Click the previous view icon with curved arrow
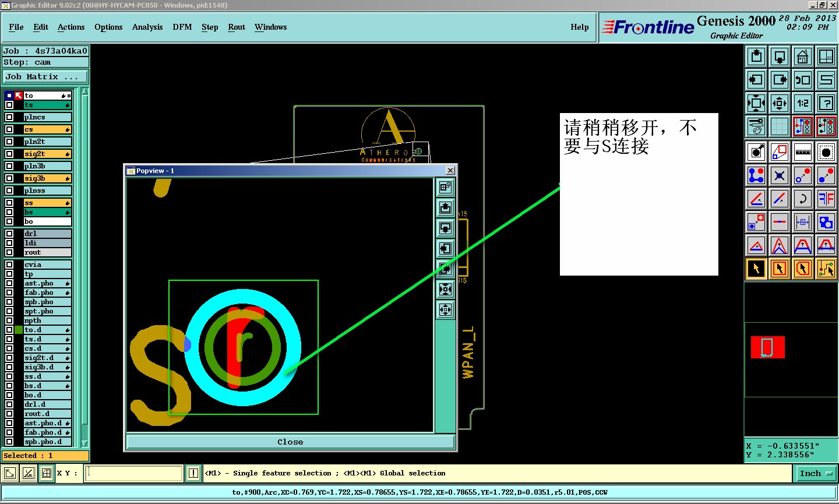Viewport: 839px width, 504px height. [803, 80]
